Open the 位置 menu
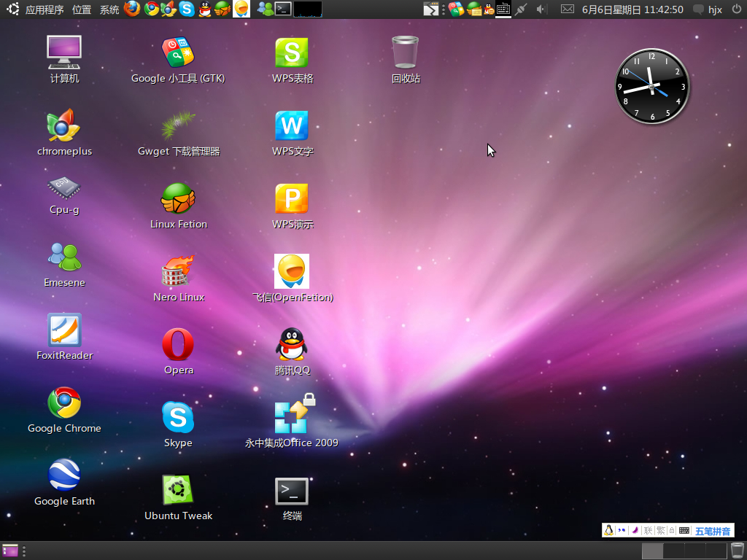The image size is (747, 560). tap(82, 9)
